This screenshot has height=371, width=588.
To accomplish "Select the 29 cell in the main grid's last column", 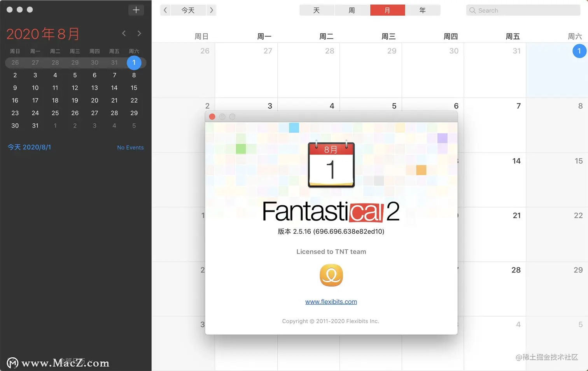I will pyautogui.click(x=557, y=289).
